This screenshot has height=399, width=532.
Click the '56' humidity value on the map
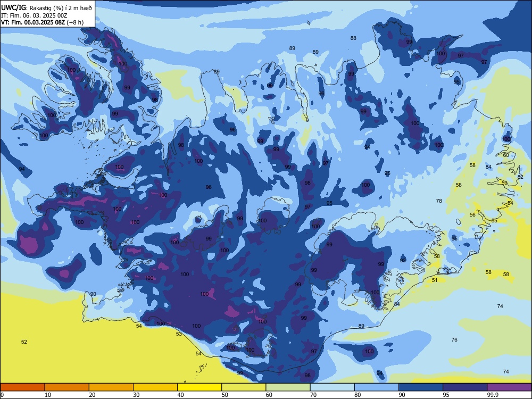(x=472, y=215)
